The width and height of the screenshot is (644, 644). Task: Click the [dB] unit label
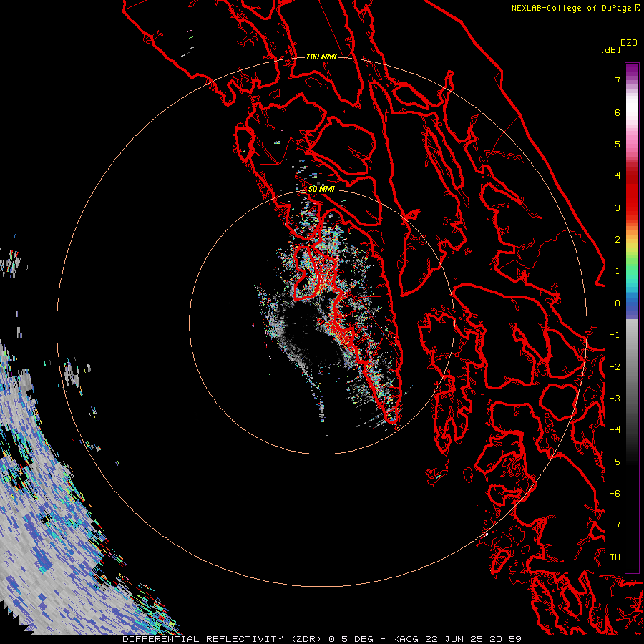pos(610,49)
